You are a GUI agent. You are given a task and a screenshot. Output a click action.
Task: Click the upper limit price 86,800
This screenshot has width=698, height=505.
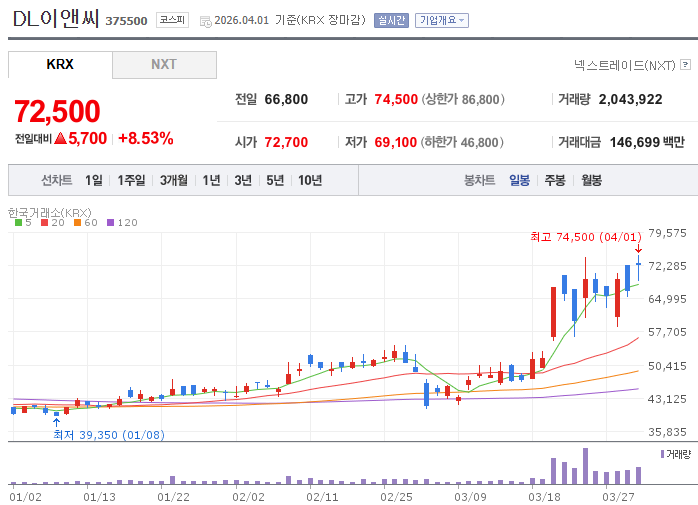coord(480,99)
